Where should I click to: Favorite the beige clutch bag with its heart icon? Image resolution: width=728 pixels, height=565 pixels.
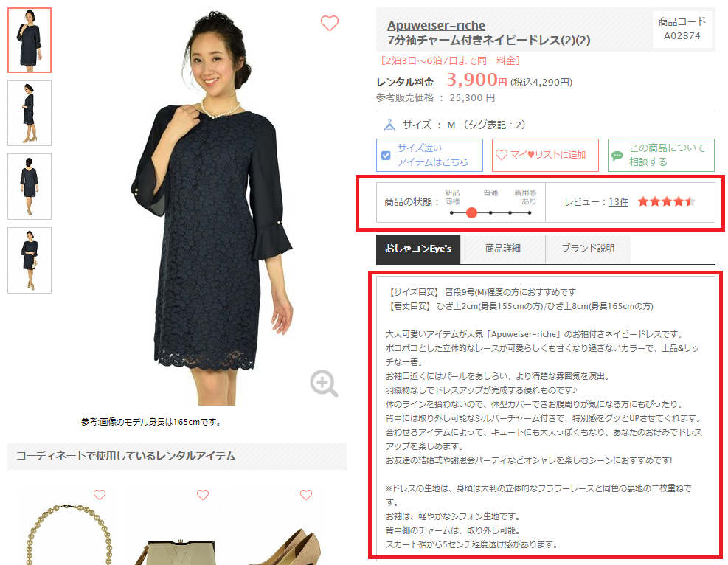pos(203,495)
